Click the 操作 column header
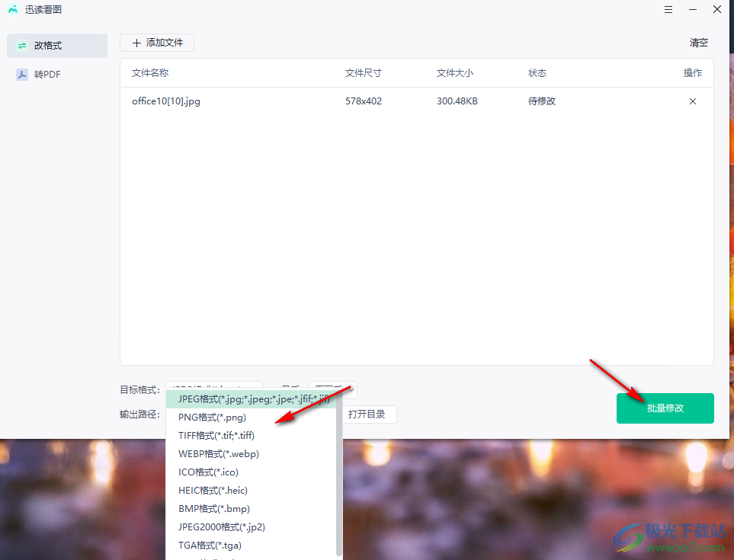Image resolution: width=734 pixels, height=560 pixels. pyautogui.click(x=692, y=73)
